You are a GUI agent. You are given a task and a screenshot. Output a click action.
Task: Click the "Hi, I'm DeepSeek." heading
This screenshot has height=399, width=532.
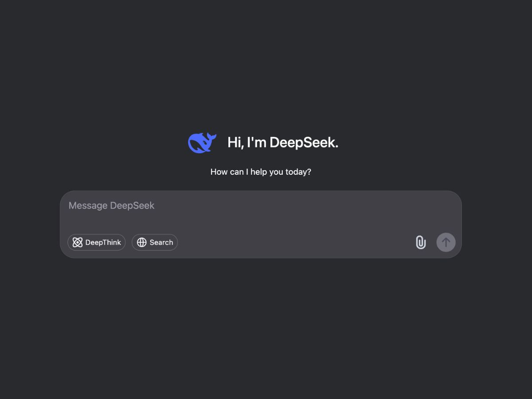point(283,142)
